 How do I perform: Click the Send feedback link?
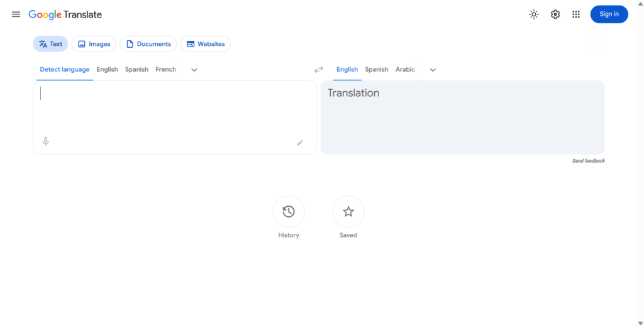click(x=588, y=161)
